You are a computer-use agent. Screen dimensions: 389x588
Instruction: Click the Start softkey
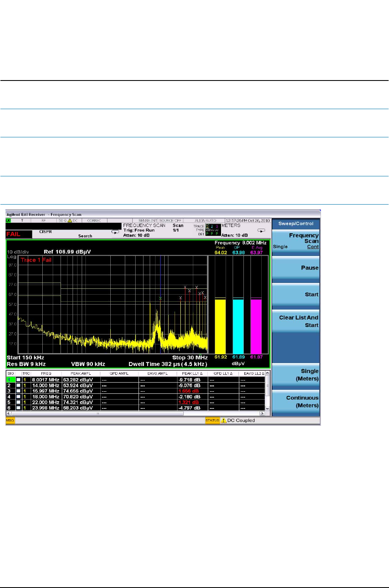coord(296,295)
